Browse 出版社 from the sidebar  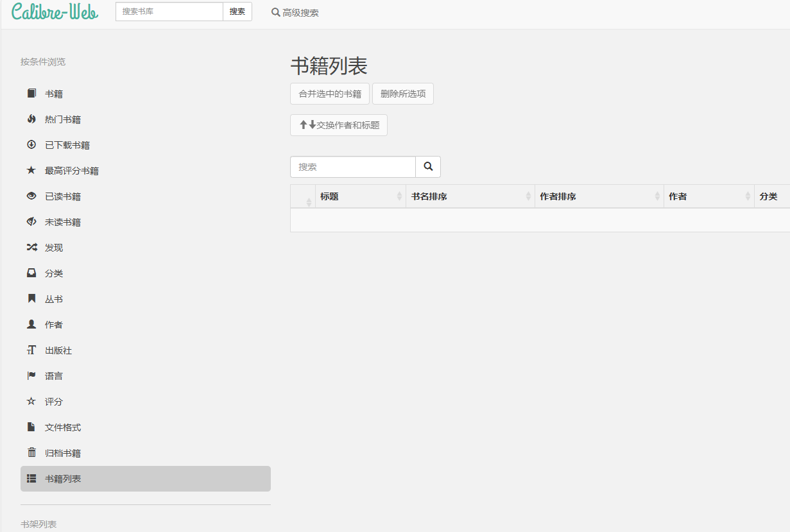[146, 350]
